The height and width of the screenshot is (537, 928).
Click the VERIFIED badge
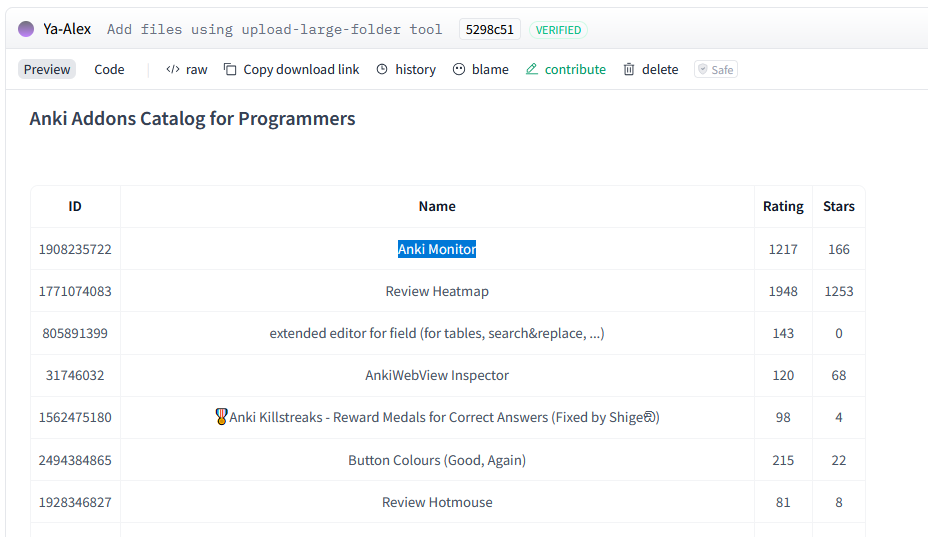[x=558, y=30]
